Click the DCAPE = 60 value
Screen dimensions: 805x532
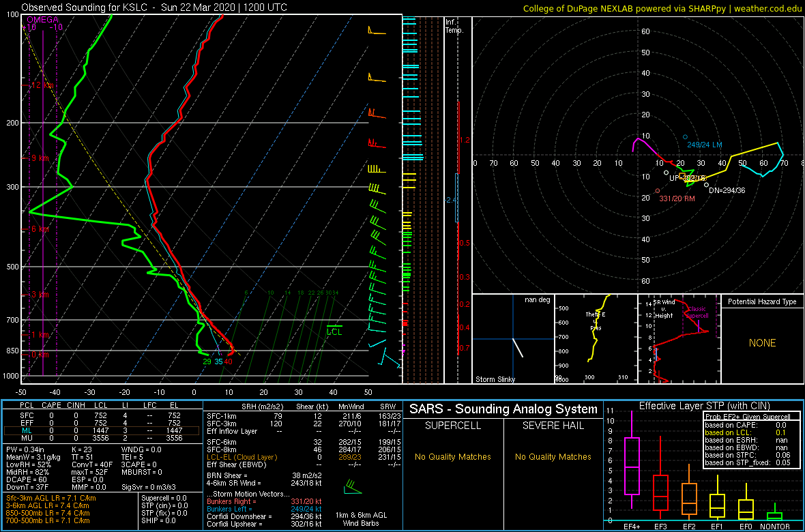pos(26,479)
